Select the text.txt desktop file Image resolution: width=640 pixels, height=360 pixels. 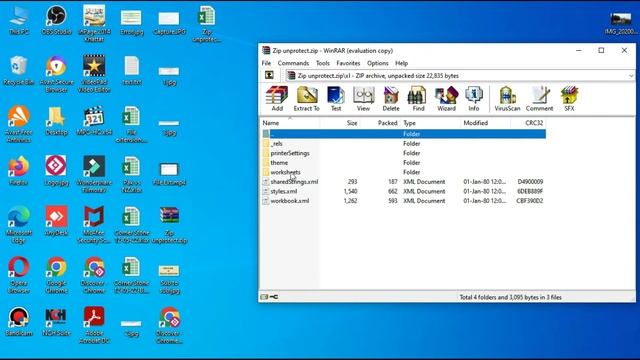pos(131,71)
